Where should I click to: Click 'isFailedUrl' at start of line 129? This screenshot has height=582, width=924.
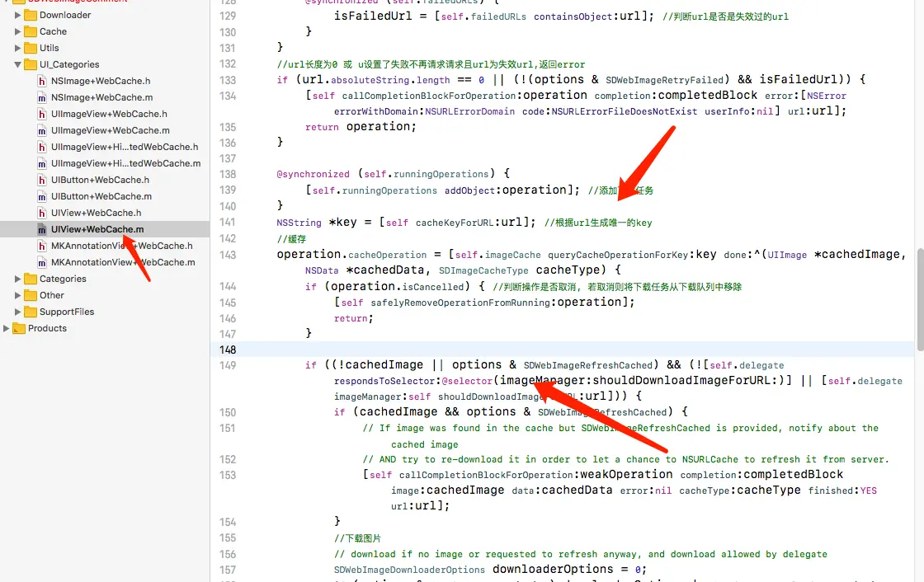pyautogui.click(x=373, y=16)
